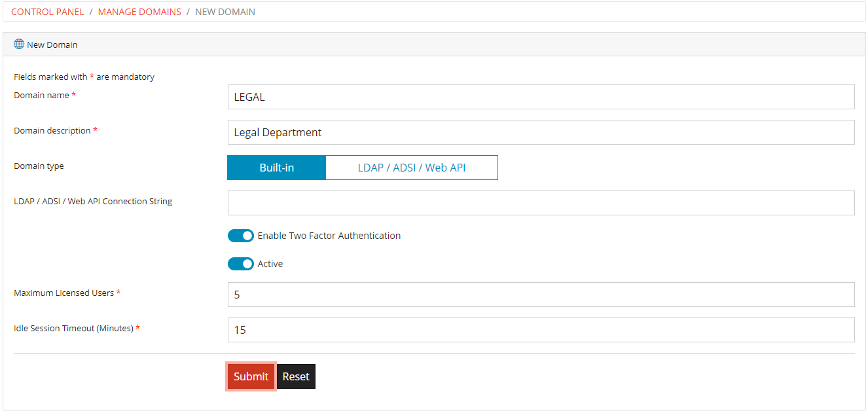Screen dimensions: 868x417
Task: Click Maximum Licensed Users field
Action: [541, 295]
